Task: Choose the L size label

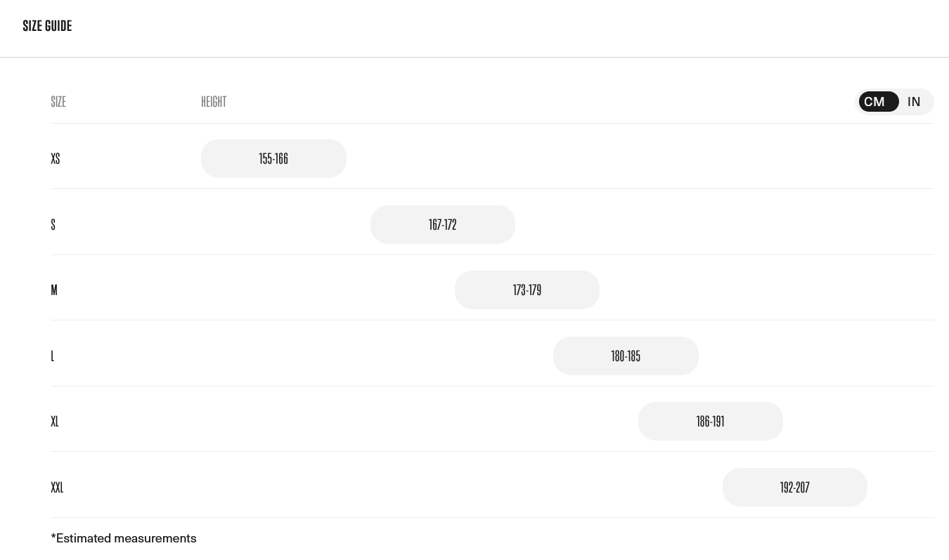Action: pos(53,356)
